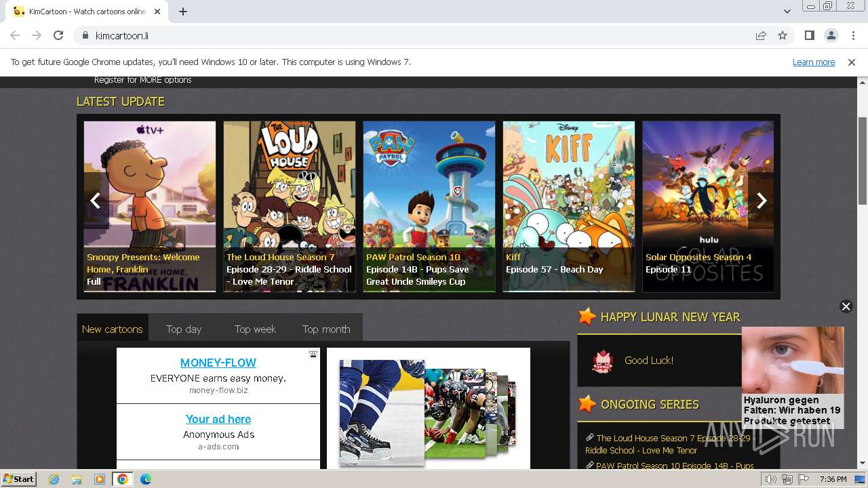The height and width of the screenshot is (488, 868).
Task: Launch Internet Explorer from taskbar
Action: coord(54,479)
